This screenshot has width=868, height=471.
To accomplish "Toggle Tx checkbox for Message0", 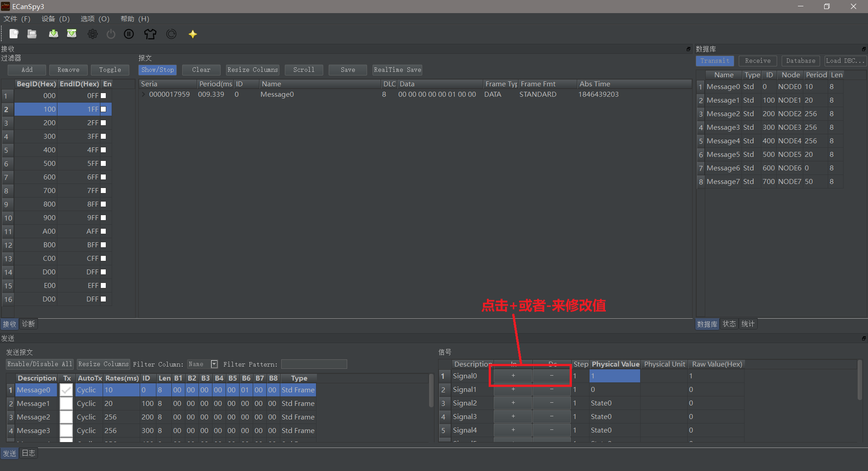I will 66,390.
